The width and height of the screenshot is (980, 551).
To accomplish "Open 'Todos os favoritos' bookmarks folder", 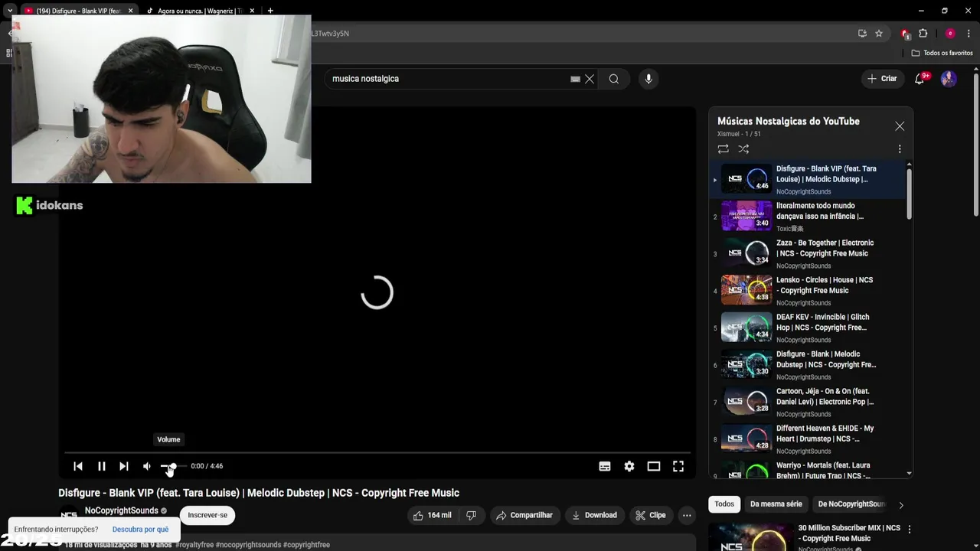I will pyautogui.click(x=942, y=53).
